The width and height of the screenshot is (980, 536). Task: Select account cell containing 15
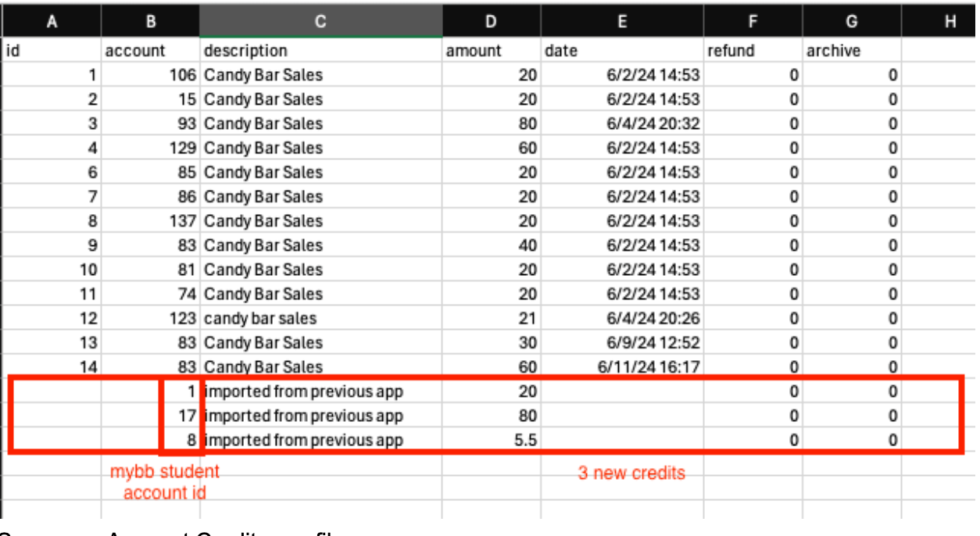151,99
